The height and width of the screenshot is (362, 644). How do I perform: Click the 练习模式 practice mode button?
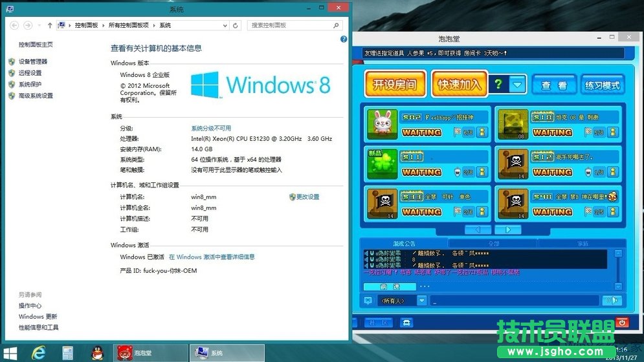click(x=602, y=85)
